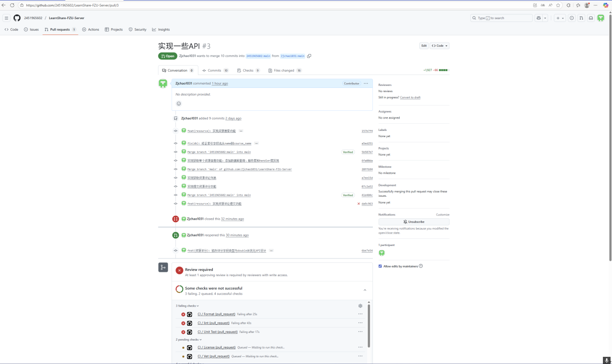Expand commit message of 157b7f4 commit
The height and width of the screenshot is (364, 612).
point(241,131)
